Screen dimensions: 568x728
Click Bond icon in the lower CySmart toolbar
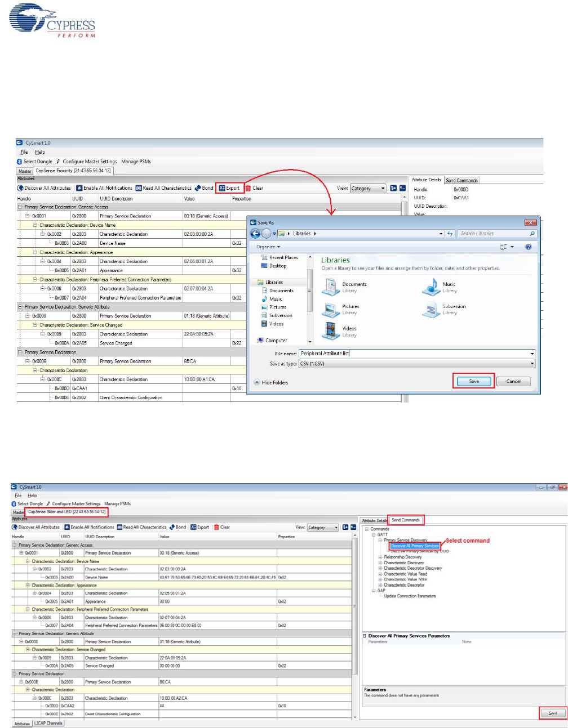[x=172, y=527]
